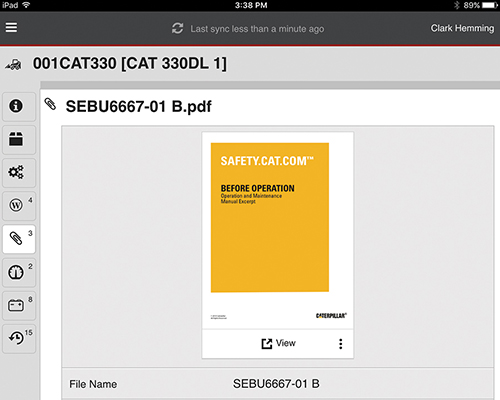This screenshot has width=500, height=400.
Task: Tap the battery indicator in status bar
Action: click(x=490, y=5)
